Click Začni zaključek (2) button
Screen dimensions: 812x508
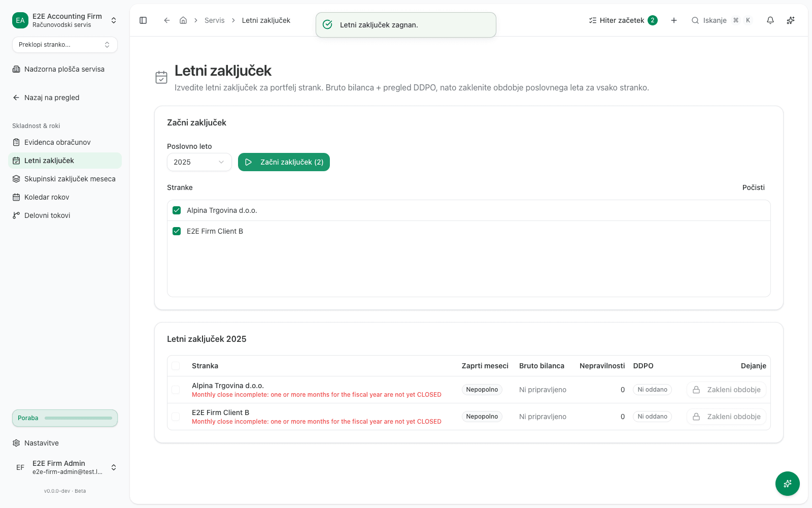coord(284,162)
